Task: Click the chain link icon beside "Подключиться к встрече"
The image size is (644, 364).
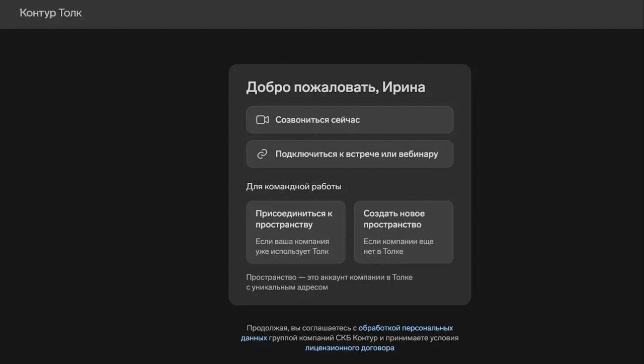Action: coord(262,154)
